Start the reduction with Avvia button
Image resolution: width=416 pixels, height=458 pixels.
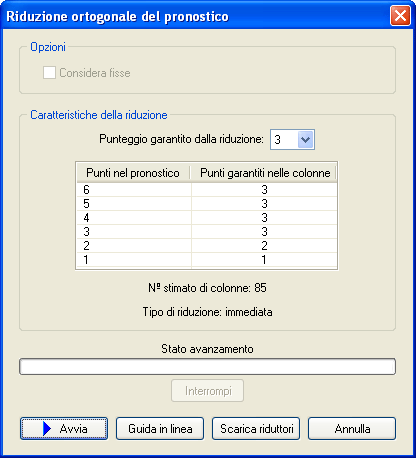tap(64, 429)
